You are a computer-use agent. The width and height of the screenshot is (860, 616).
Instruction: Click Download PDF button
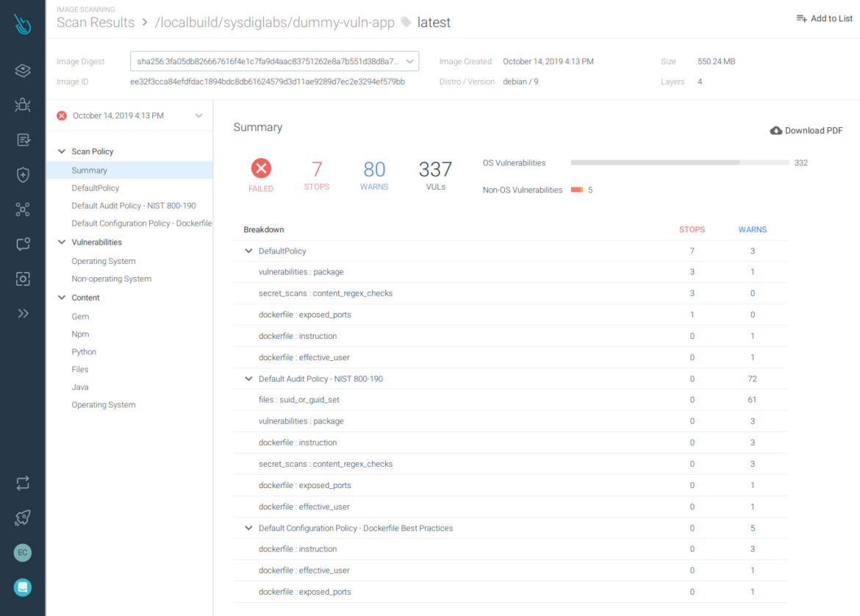pyautogui.click(x=806, y=131)
